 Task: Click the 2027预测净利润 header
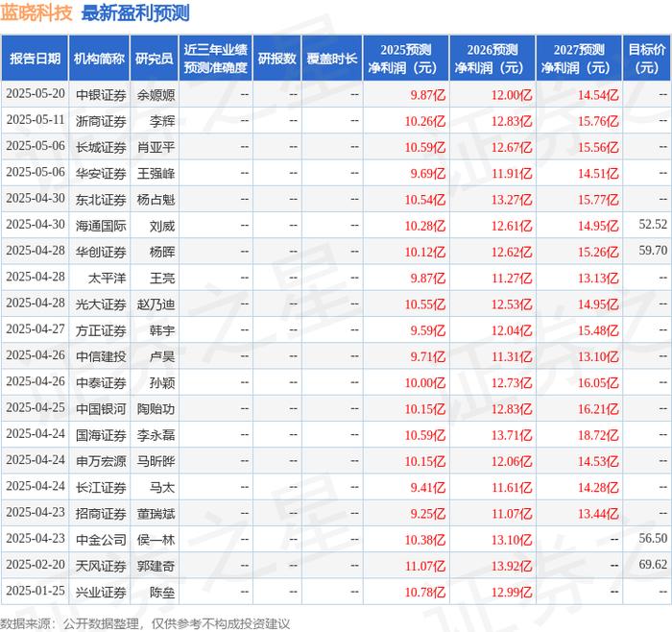579,59
